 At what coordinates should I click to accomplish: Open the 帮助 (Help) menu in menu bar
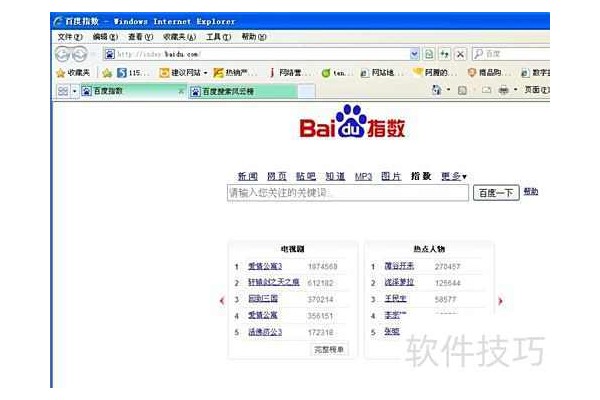click(254, 37)
